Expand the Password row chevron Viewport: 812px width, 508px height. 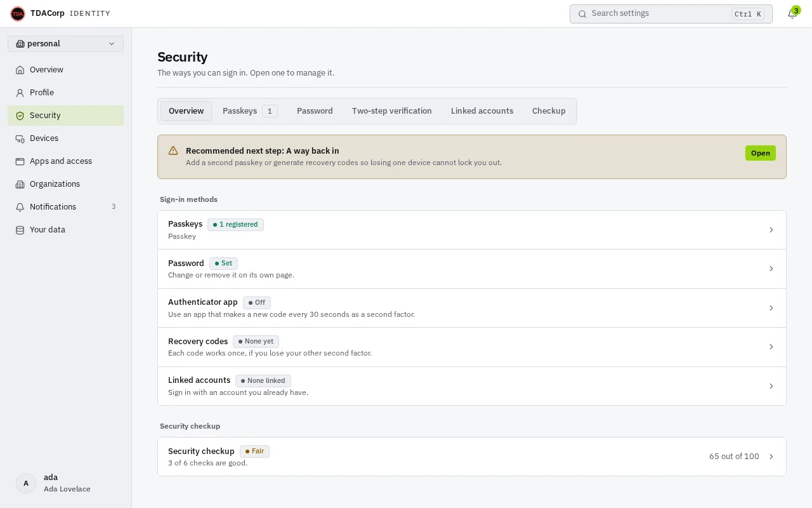pos(771,269)
